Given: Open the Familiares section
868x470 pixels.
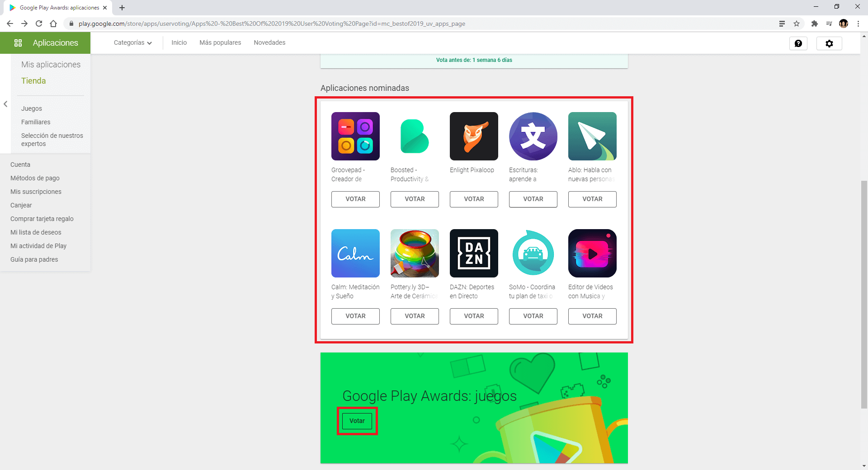Looking at the screenshot, I should click(36, 122).
